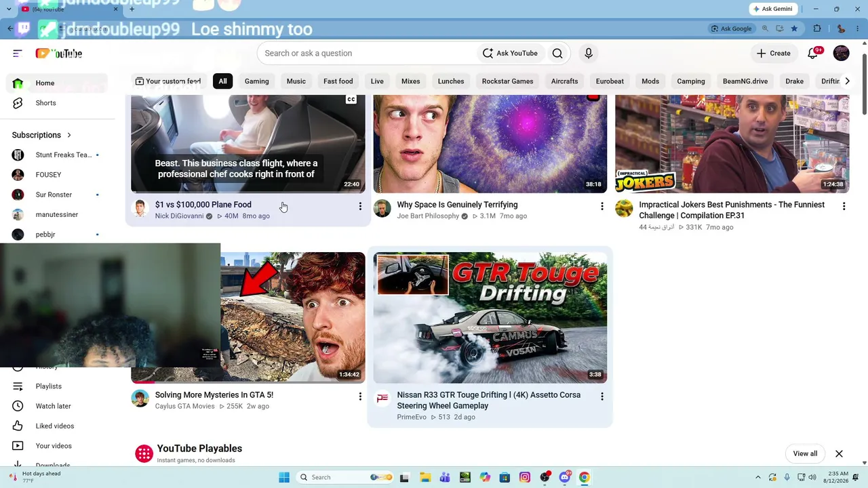Open more options for Impractical Jokers video
Screen dimensions: 868x488
(x=844, y=206)
